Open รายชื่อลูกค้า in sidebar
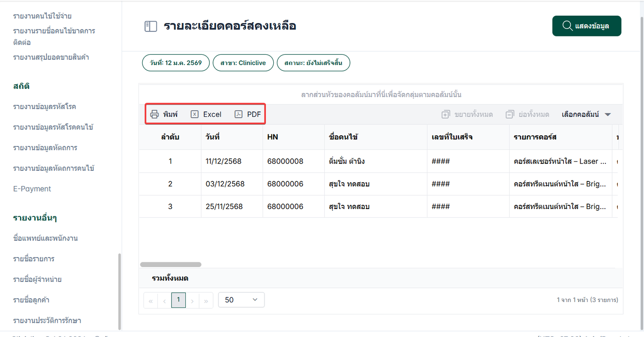Viewport: 644px width, 337px height. 31,300
